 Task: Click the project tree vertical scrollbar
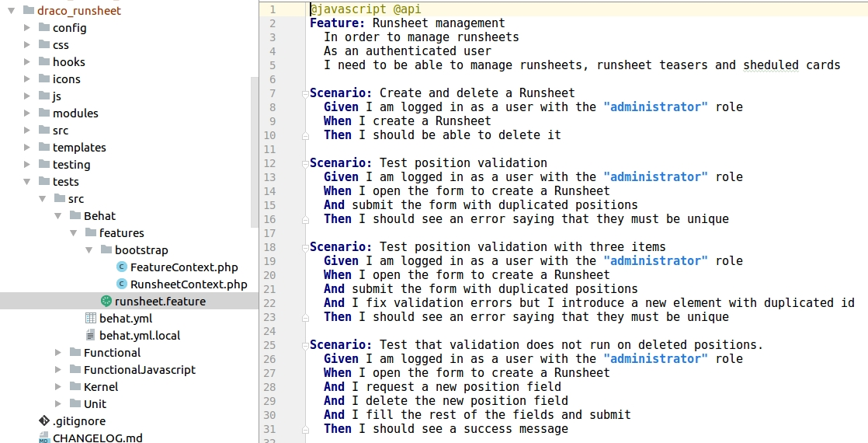[x=255, y=152]
